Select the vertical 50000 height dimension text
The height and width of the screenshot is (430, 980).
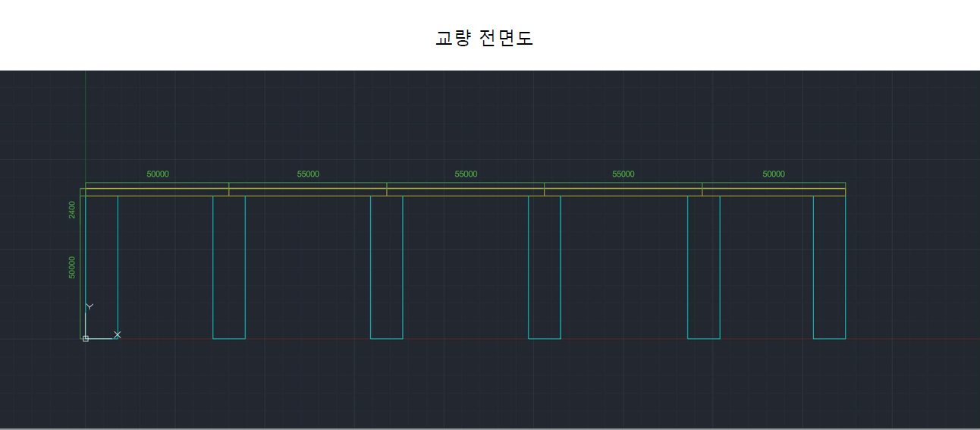(72, 267)
